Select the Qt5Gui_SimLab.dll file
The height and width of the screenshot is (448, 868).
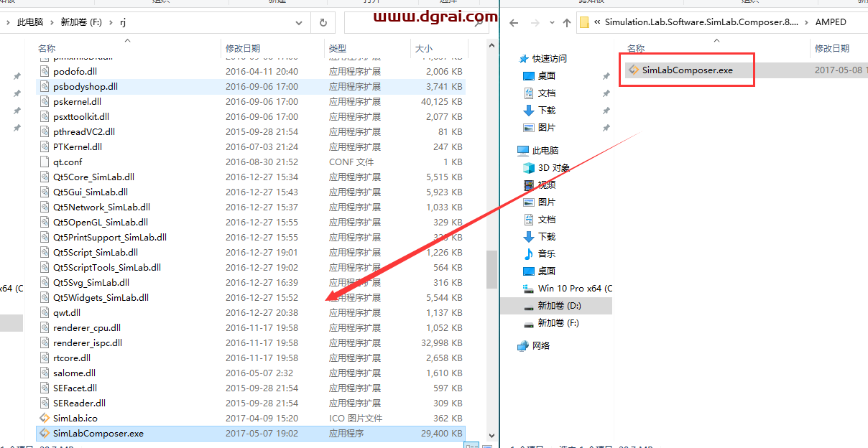(251, 192)
